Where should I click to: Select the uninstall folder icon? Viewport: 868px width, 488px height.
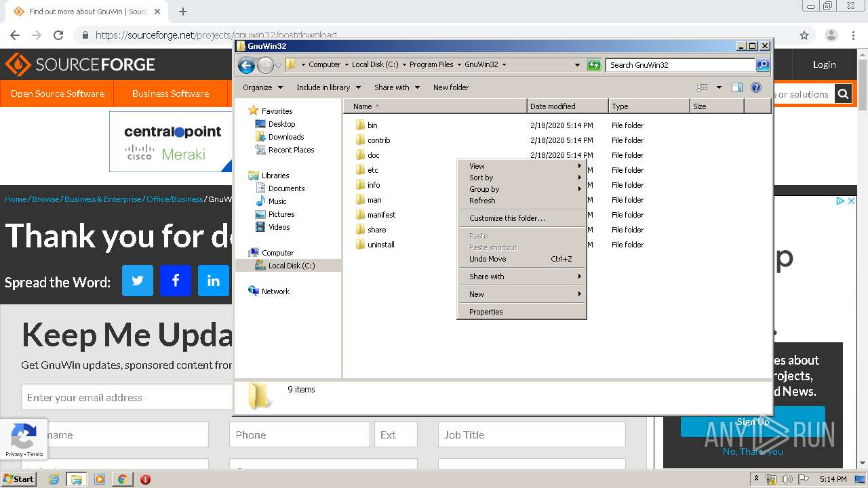click(360, 245)
